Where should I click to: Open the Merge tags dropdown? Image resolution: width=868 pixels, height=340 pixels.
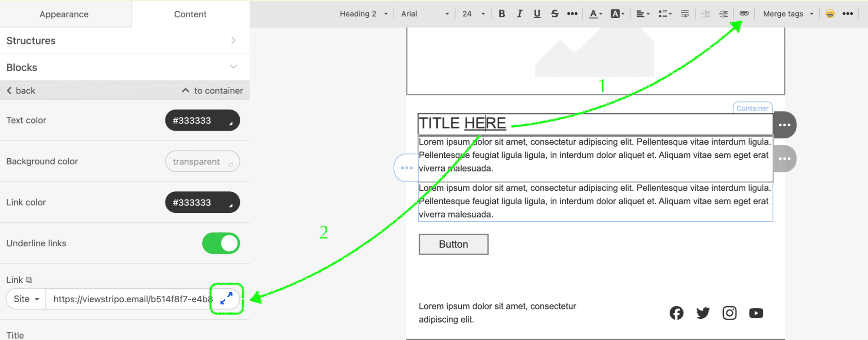click(x=788, y=14)
